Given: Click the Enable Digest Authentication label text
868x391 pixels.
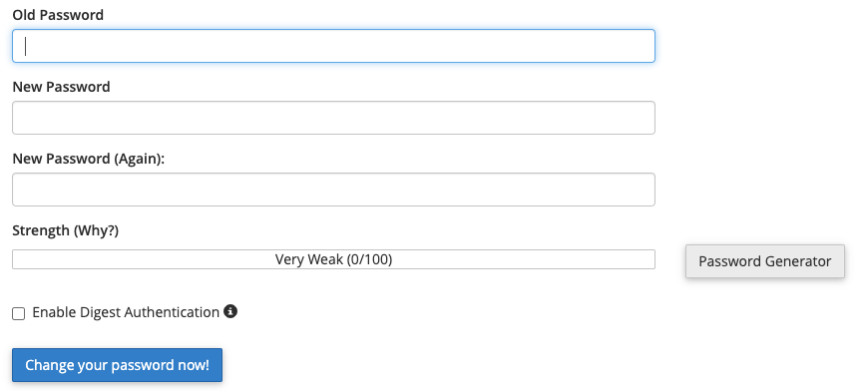Looking at the screenshot, I should click(126, 312).
